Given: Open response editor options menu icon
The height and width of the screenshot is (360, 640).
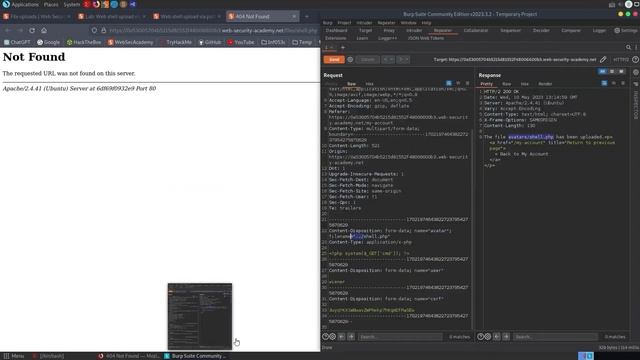Looking at the screenshot, I should coord(623,83).
